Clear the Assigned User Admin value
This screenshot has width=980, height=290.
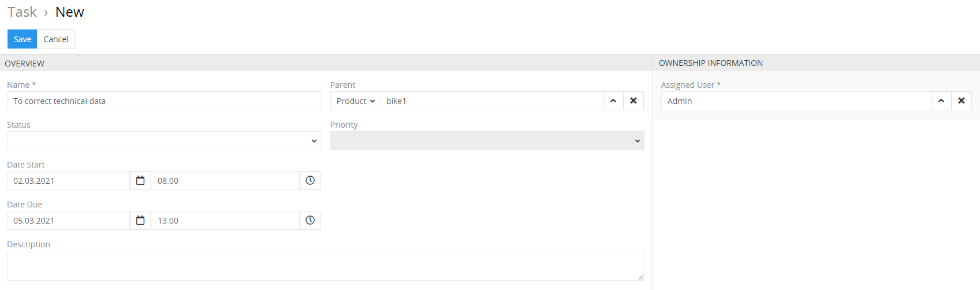962,101
